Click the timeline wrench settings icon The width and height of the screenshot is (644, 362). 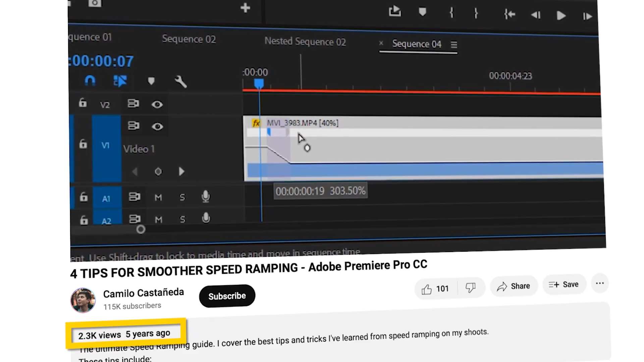coord(180,81)
